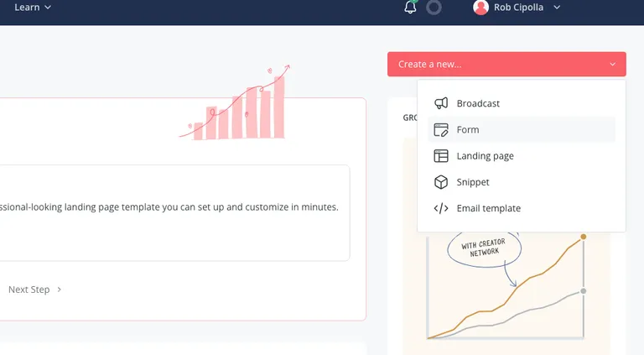
Task: Click the Form pencil-window icon
Action: coord(441,129)
